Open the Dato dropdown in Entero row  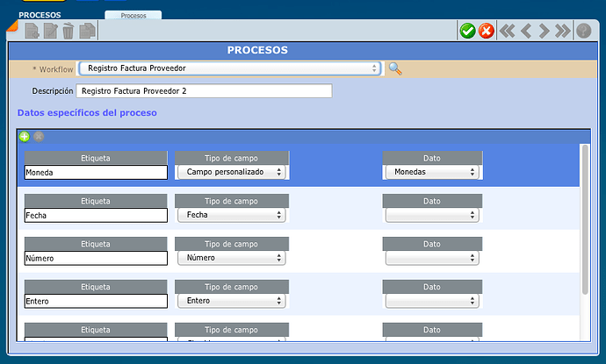coord(432,301)
